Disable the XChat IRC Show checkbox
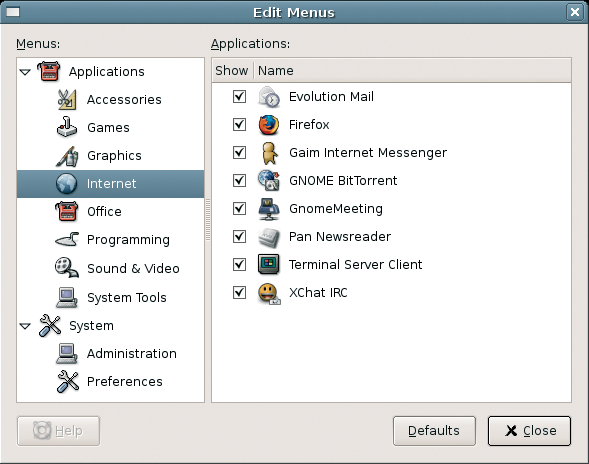589x464 pixels. point(239,292)
